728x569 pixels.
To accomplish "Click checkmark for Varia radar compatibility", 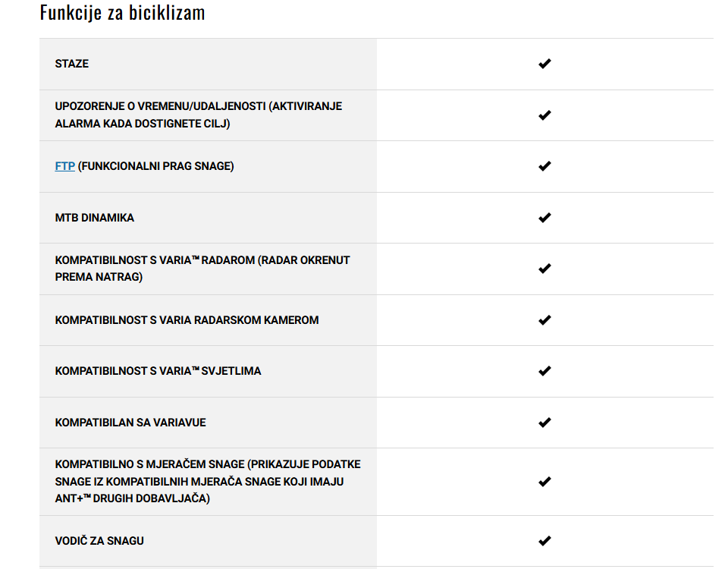I will pyautogui.click(x=544, y=269).
